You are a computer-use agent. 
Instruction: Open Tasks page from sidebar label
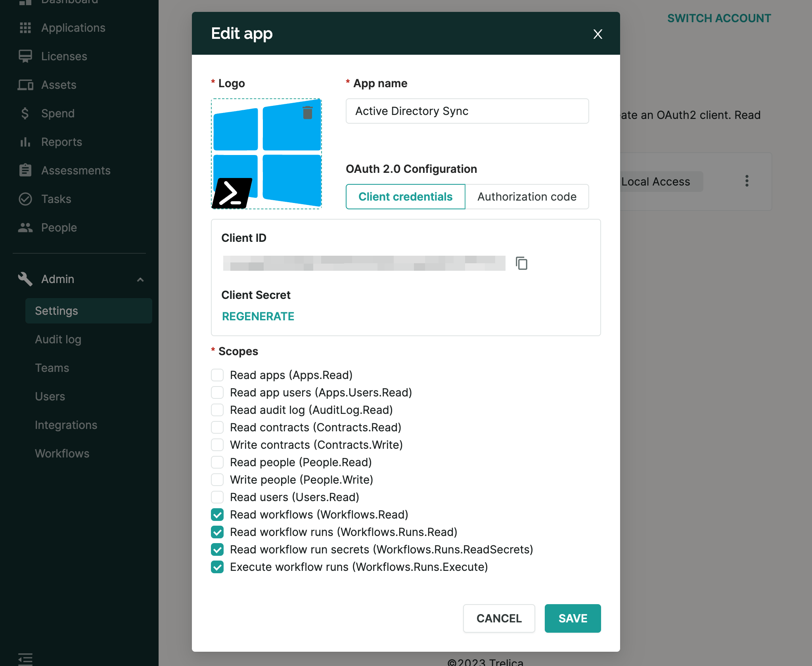pos(56,199)
